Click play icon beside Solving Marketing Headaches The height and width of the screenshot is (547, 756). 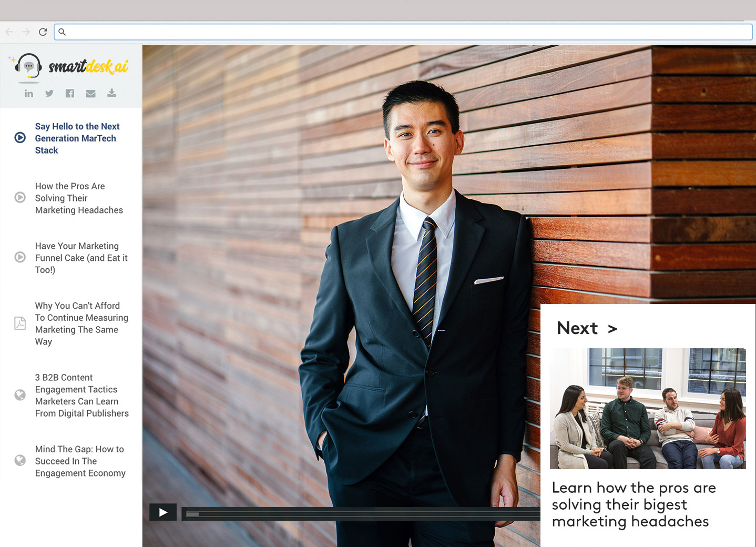[x=20, y=197]
